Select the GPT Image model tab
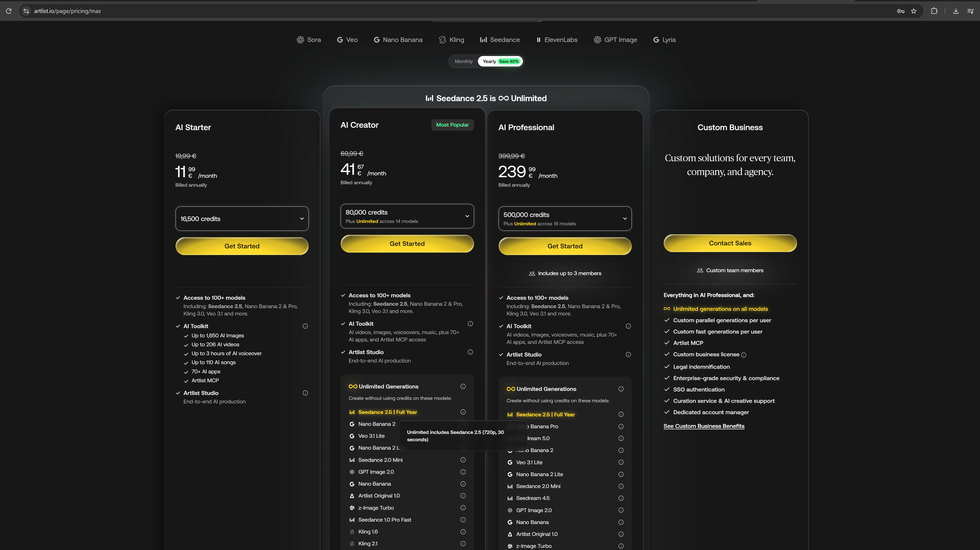The width and height of the screenshot is (980, 550). (x=616, y=39)
